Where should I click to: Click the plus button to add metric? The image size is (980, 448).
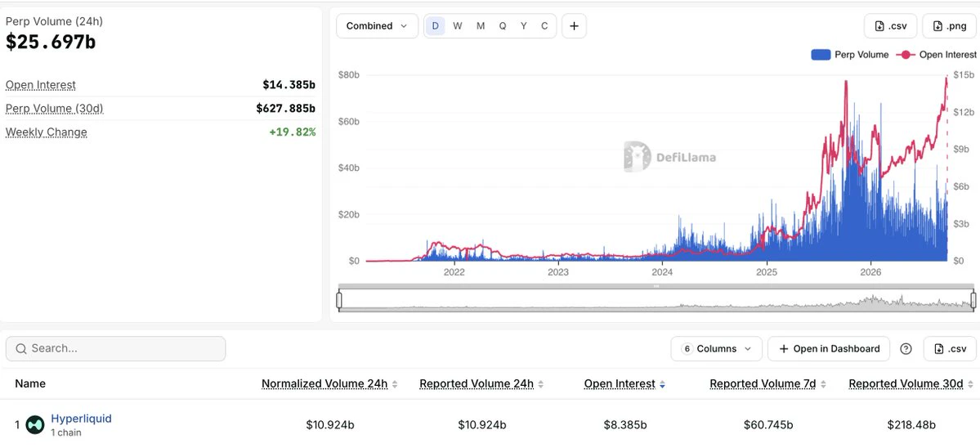click(574, 26)
